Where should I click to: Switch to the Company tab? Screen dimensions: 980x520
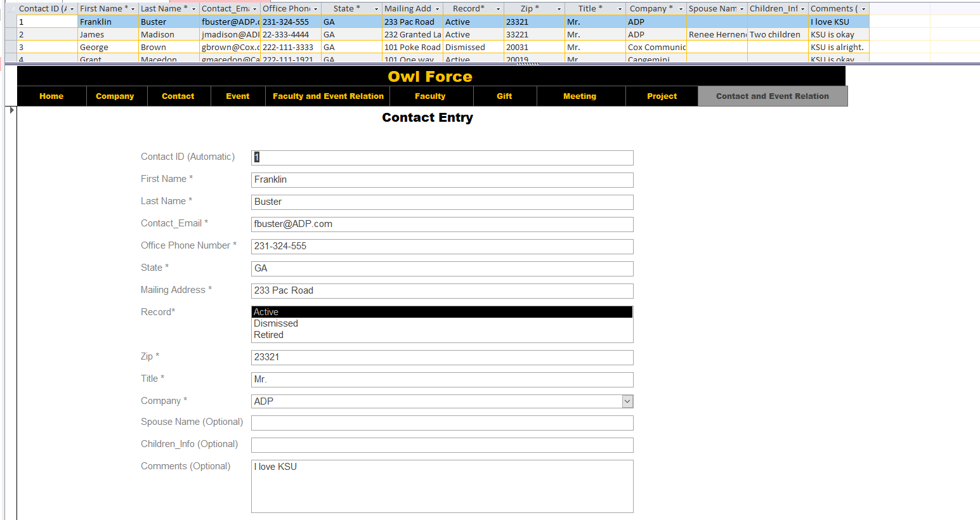115,96
